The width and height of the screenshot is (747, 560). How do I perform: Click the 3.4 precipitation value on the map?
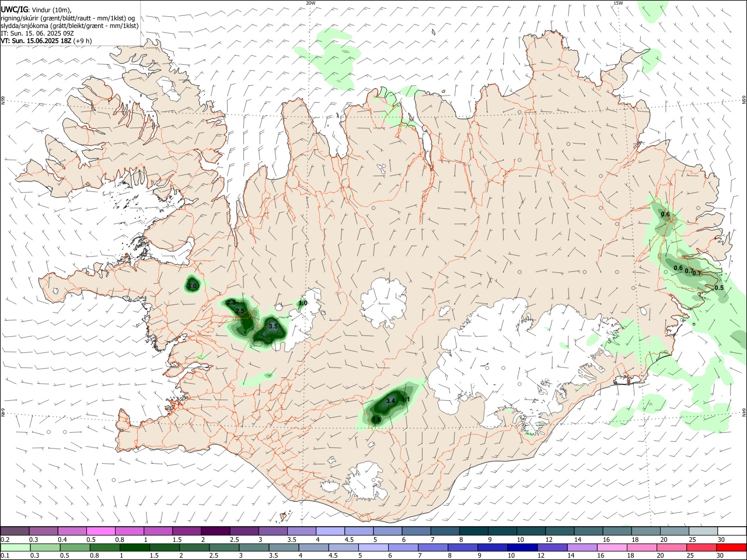pyautogui.click(x=391, y=401)
